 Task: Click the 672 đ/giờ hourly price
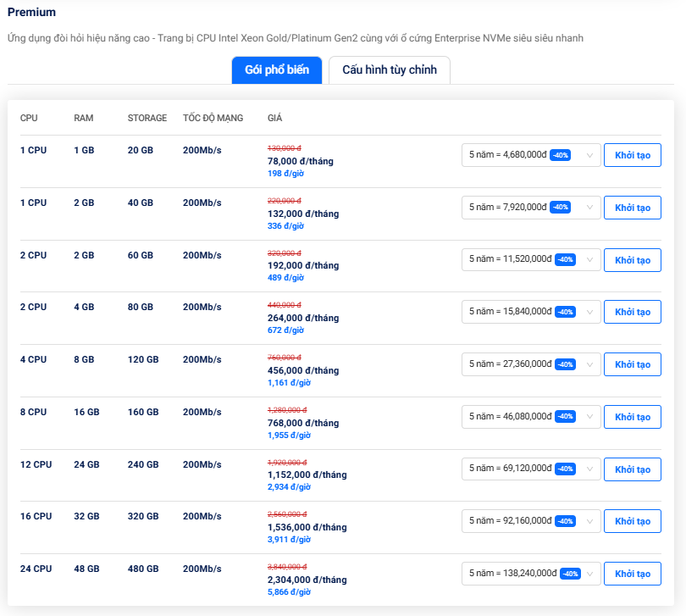coord(285,330)
